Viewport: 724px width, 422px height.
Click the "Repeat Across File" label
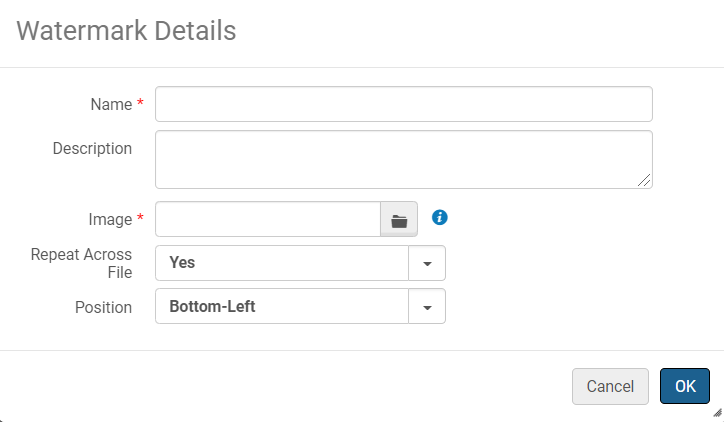(82, 263)
